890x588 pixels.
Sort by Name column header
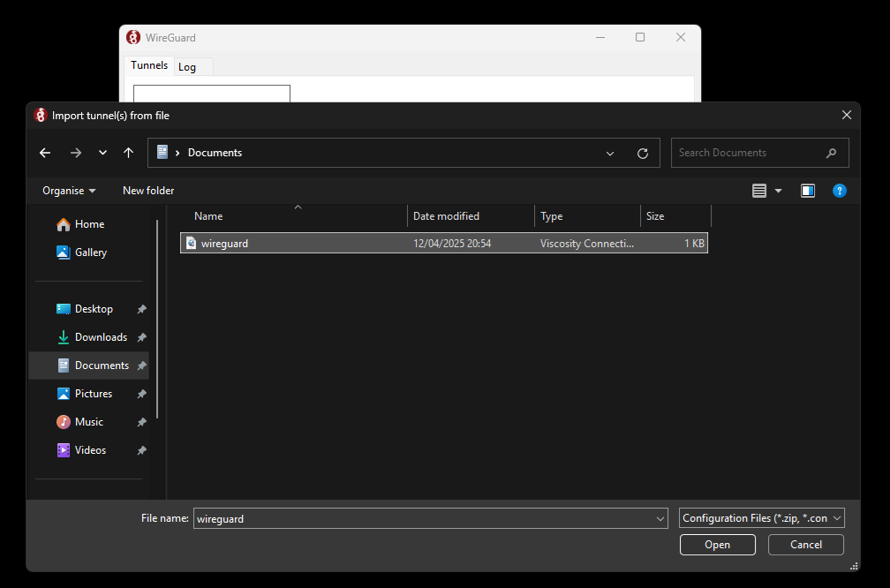tap(293, 216)
